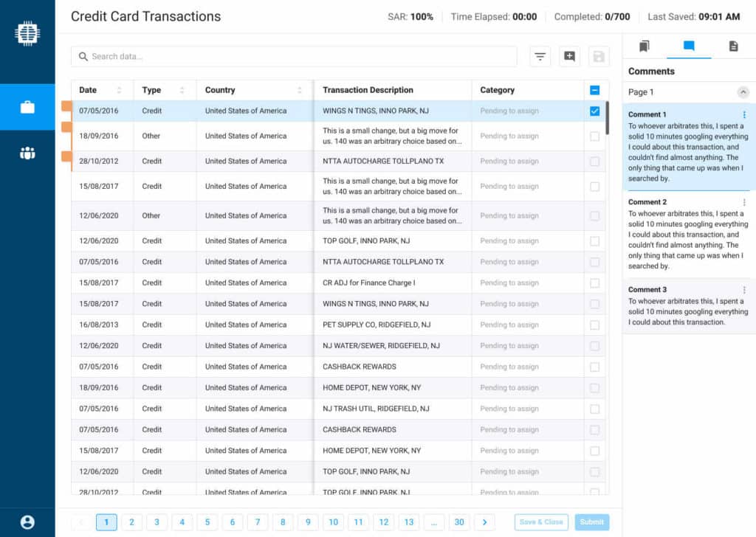Toggle the select-all checkbox in table header
This screenshot has height=537, width=756.
[594, 90]
